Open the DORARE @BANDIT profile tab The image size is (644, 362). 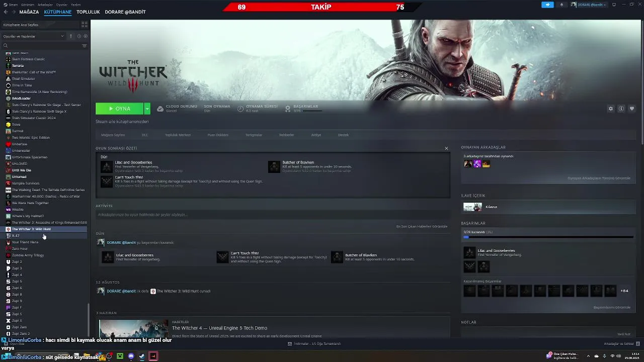[125, 12]
